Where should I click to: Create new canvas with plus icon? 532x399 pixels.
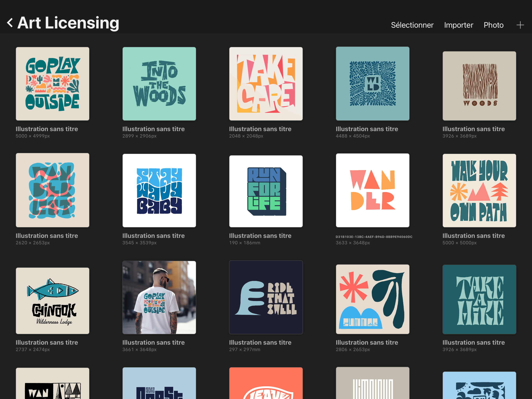(x=520, y=25)
